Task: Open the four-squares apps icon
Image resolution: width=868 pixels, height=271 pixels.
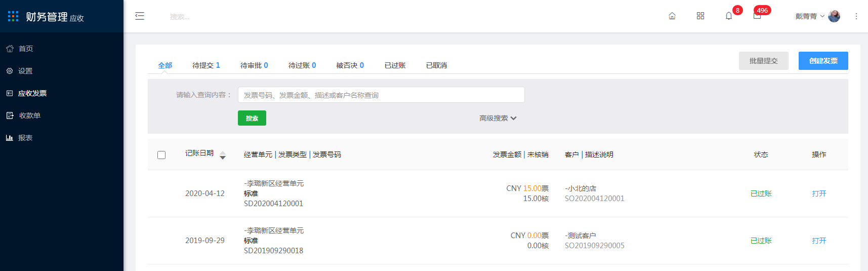Action: click(700, 16)
